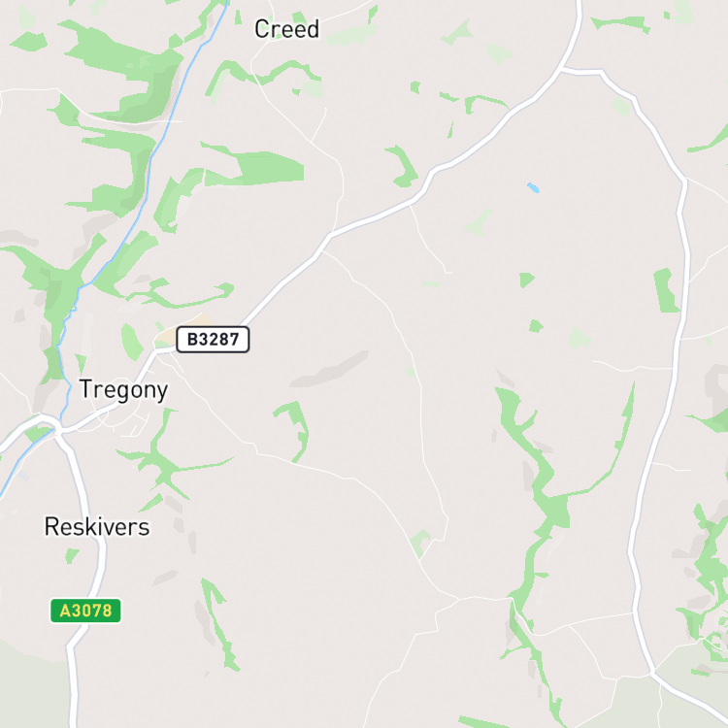Click the B3287 road shield
The height and width of the screenshot is (728, 728).
pyautogui.click(x=213, y=340)
